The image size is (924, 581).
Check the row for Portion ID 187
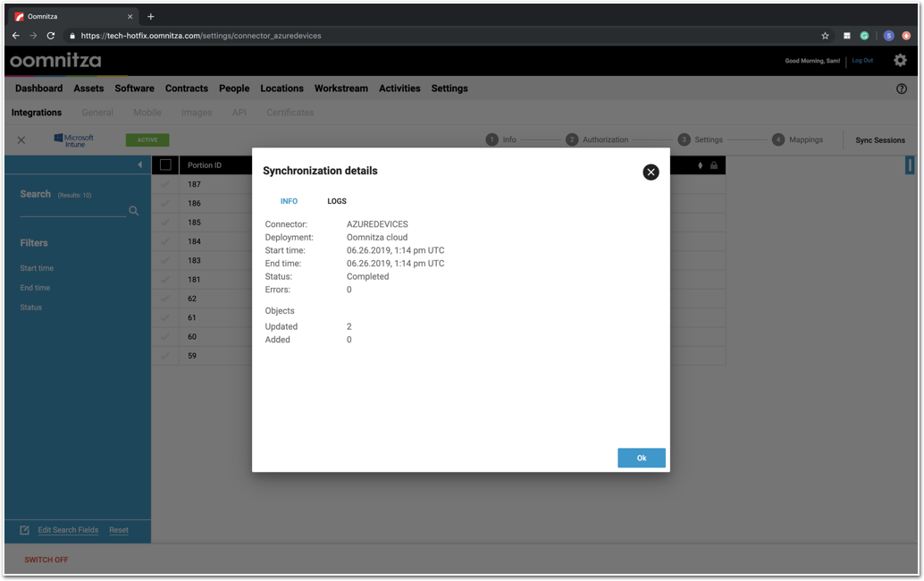point(165,184)
